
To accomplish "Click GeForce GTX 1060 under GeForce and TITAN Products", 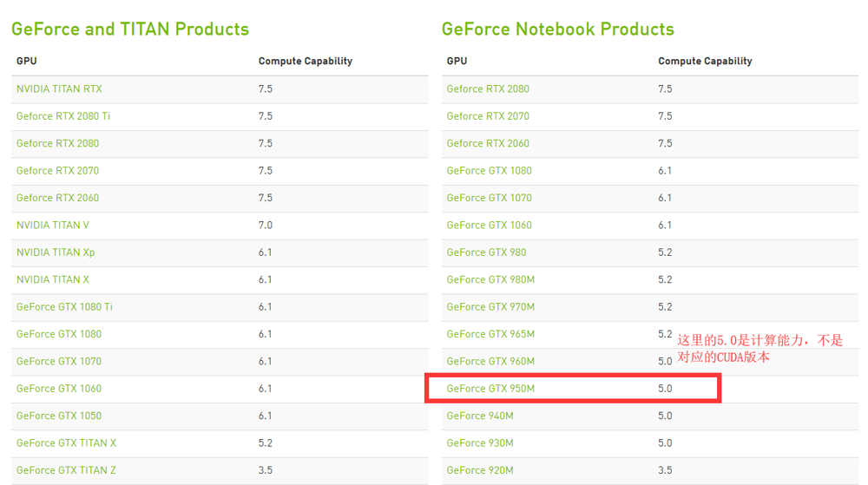I will tap(59, 388).
